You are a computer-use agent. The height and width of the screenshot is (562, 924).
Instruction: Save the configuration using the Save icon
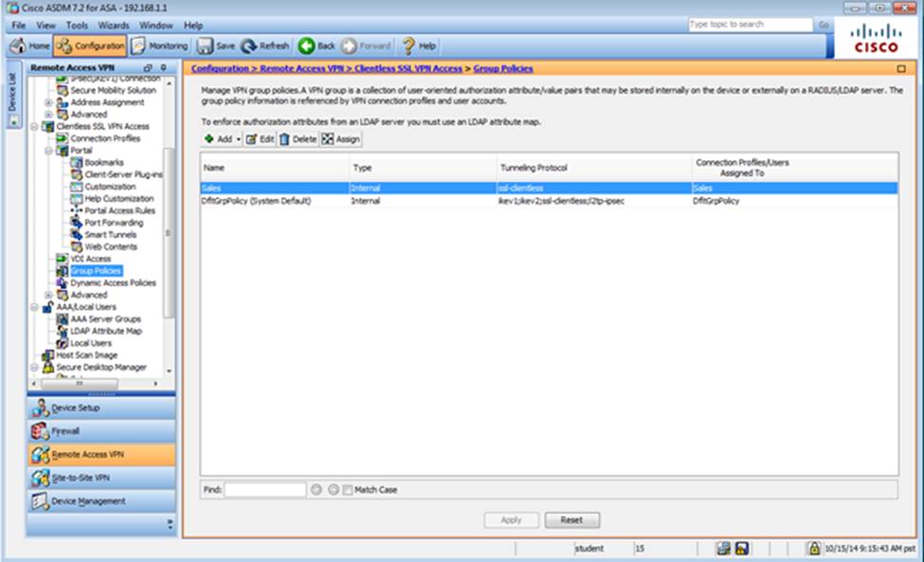click(x=216, y=45)
